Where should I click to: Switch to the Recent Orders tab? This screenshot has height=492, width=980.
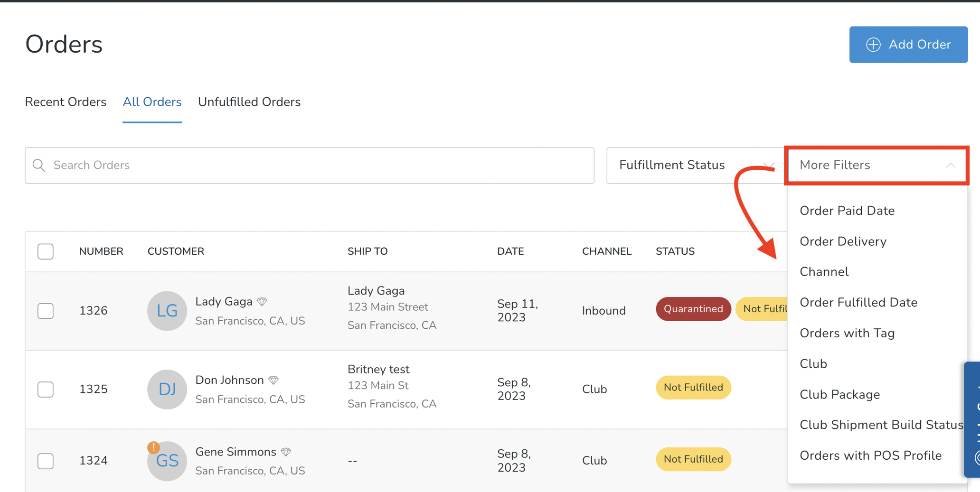[x=66, y=102]
